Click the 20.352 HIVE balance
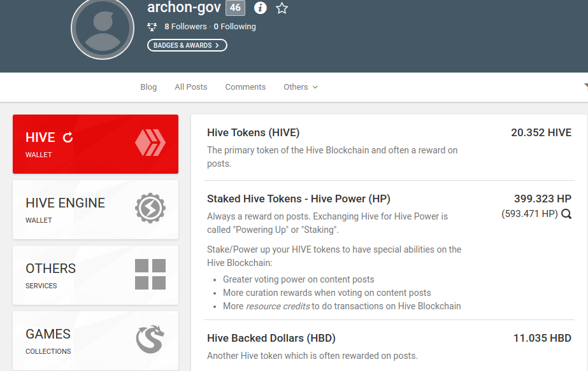Screen dimensions: 588x371 point(541,132)
